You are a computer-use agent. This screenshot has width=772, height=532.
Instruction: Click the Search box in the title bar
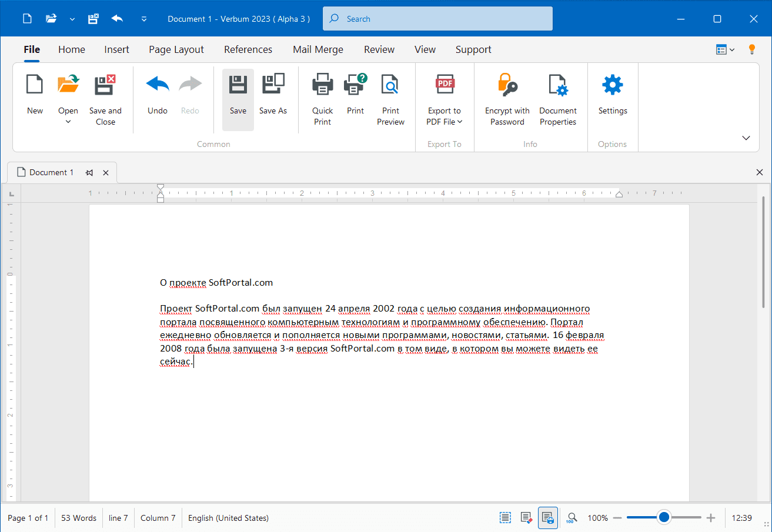click(437, 19)
